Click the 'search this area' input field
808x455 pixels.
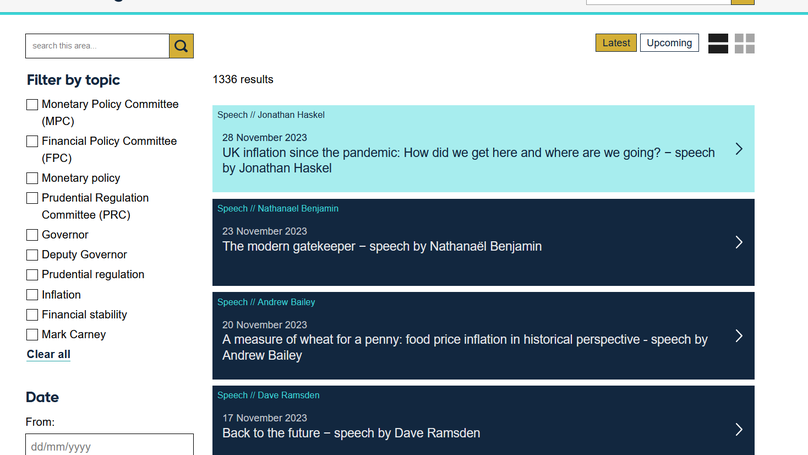tap(97, 46)
